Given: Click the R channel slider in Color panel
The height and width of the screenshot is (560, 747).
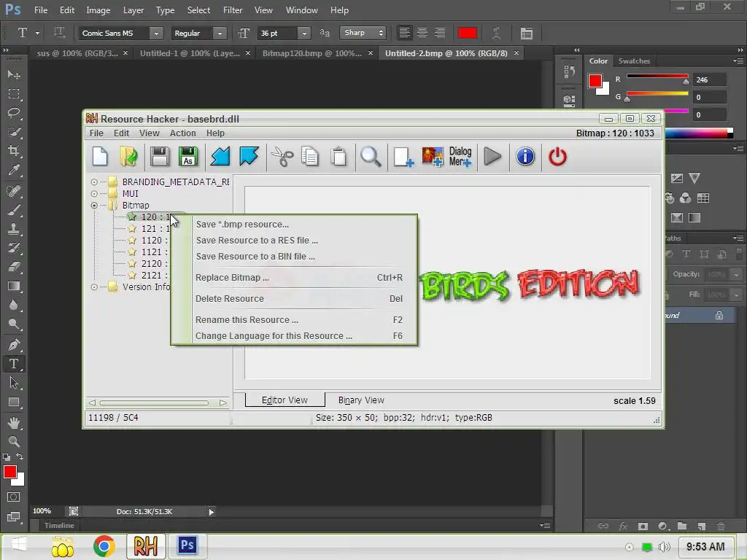Looking at the screenshot, I should coord(657,76).
